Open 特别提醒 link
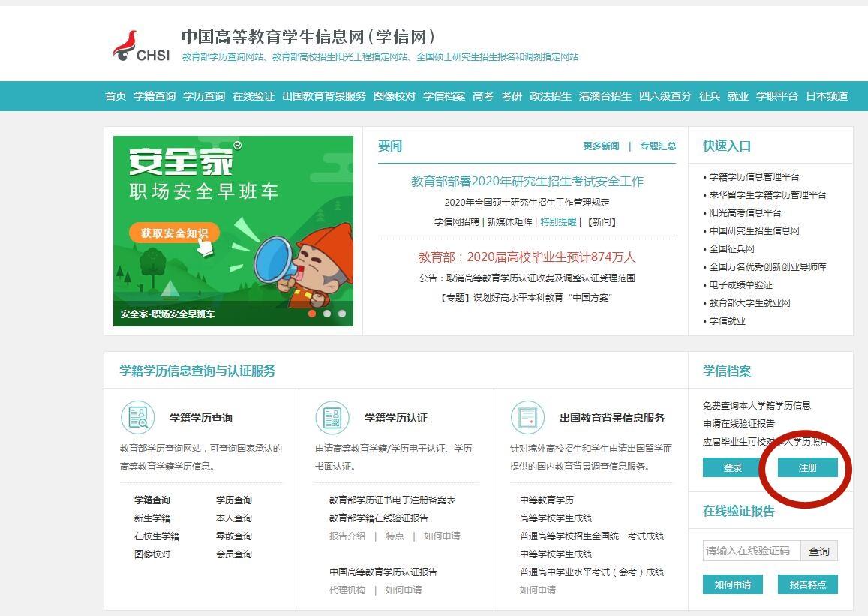The width and height of the screenshot is (868, 616). pos(559,222)
